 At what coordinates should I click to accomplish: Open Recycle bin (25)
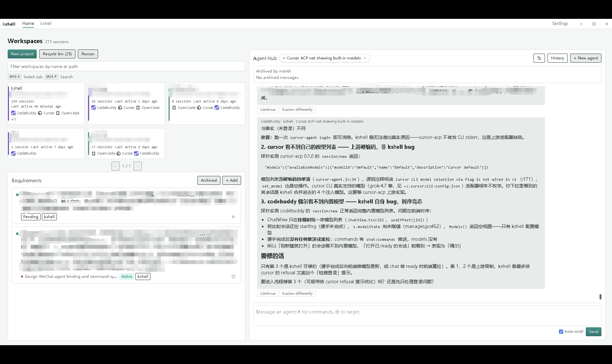(x=57, y=54)
